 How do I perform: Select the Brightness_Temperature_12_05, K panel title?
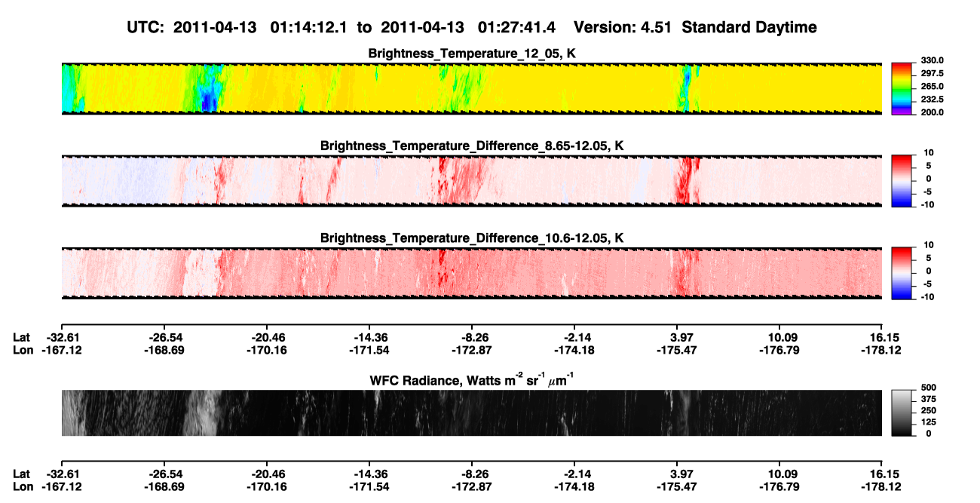click(472, 54)
